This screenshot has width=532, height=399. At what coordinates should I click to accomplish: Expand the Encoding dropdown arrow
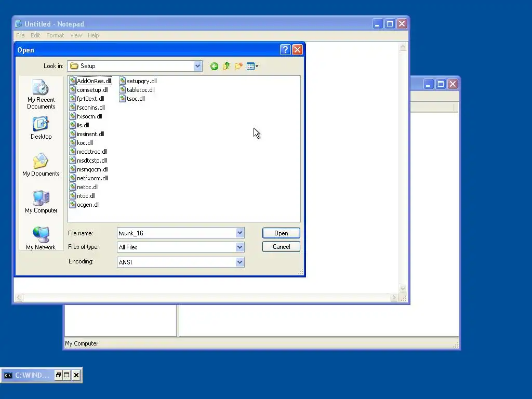[240, 262]
